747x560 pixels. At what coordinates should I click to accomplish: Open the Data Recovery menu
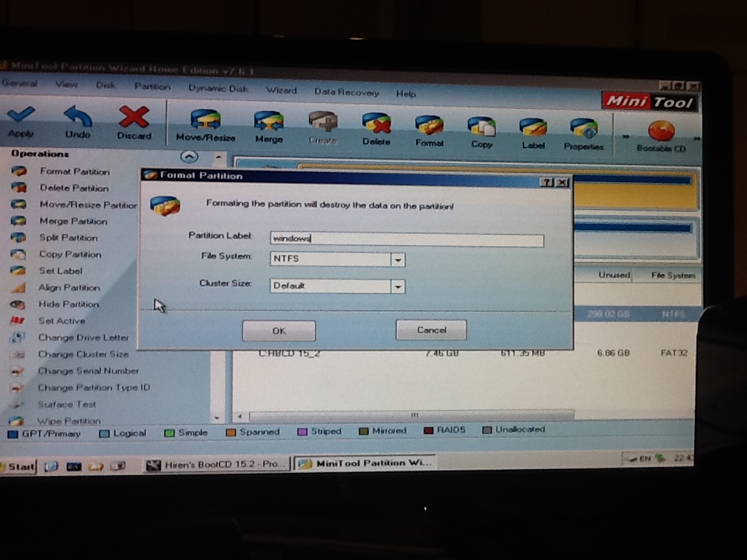[x=346, y=93]
